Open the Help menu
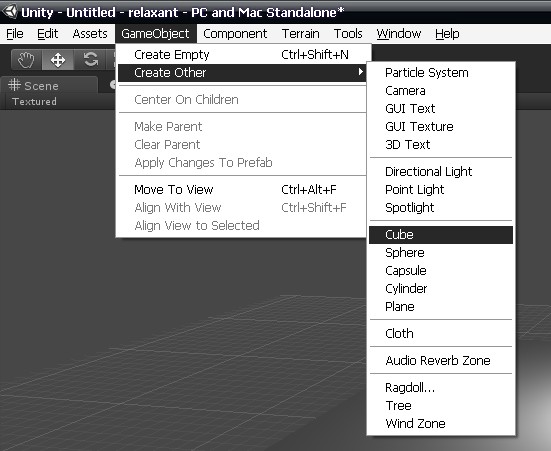 (x=447, y=34)
